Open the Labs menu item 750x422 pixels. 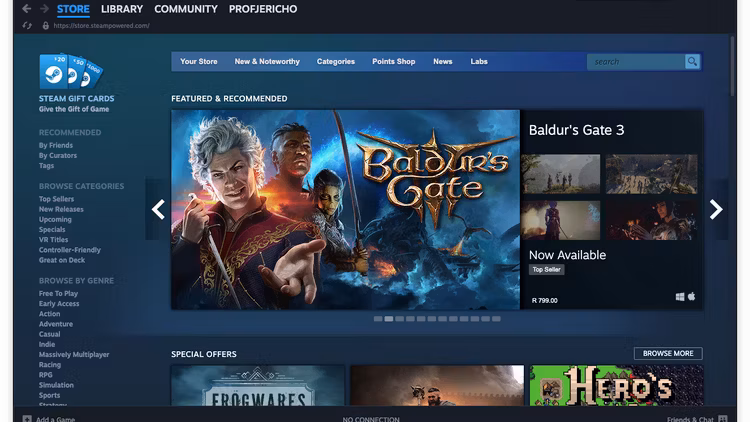click(x=479, y=61)
